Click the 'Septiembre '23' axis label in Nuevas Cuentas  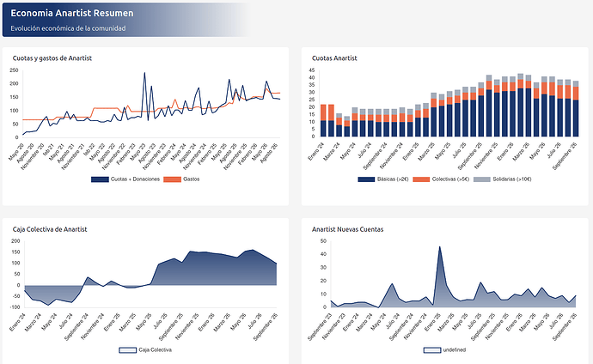click(320, 327)
